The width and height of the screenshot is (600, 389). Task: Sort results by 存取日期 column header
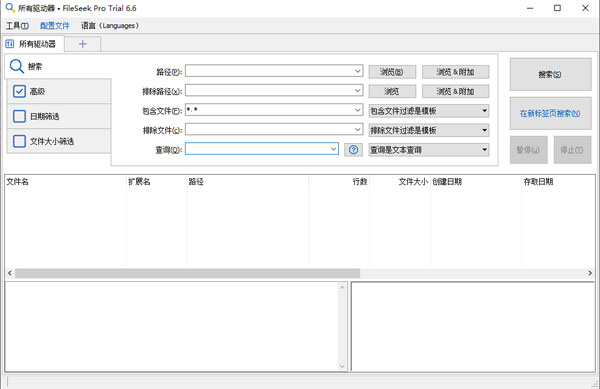(x=558, y=182)
